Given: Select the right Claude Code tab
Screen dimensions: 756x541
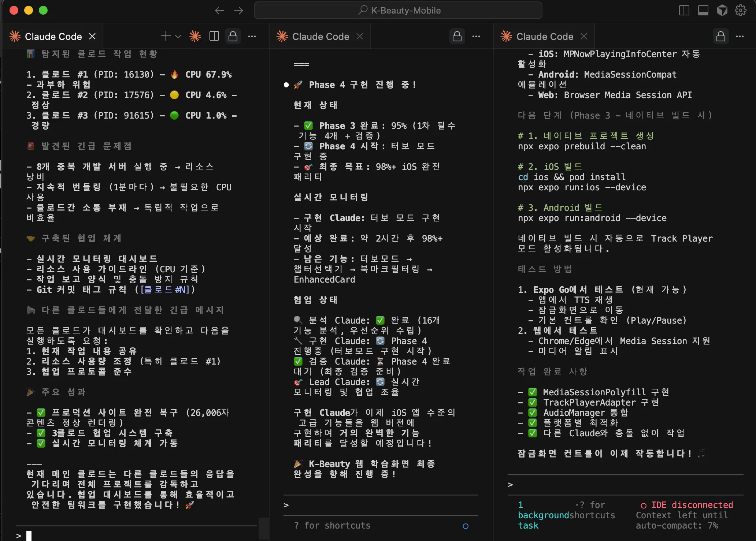Looking at the screenshot, I should [x=544, y=37].
